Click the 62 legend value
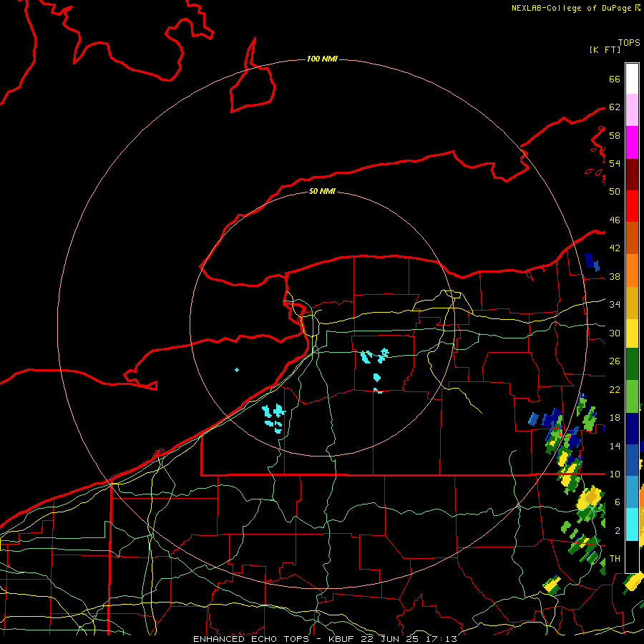This screenshot has height=644, width=644. tap(615, 107)
